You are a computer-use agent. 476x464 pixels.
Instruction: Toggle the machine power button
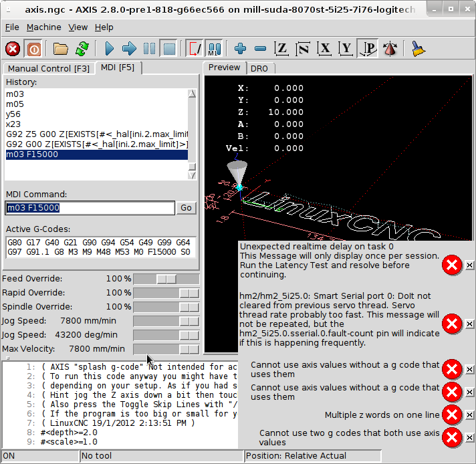(x=33, y=49)
